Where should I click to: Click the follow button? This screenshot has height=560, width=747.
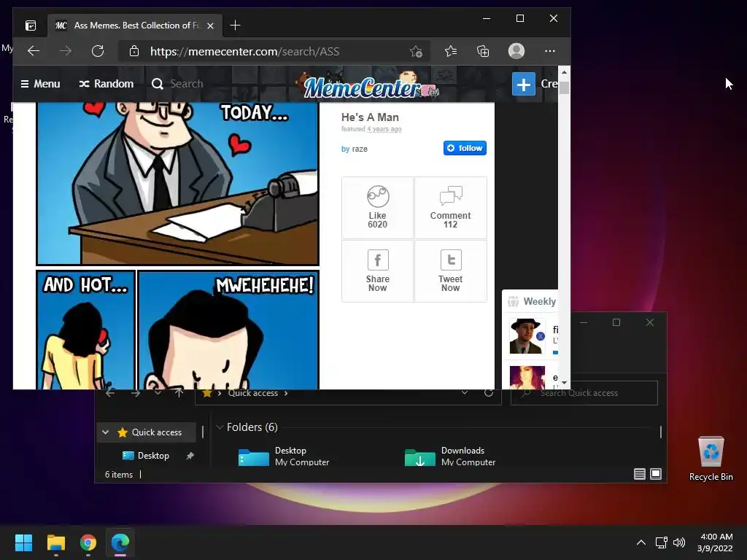[465, 148]
